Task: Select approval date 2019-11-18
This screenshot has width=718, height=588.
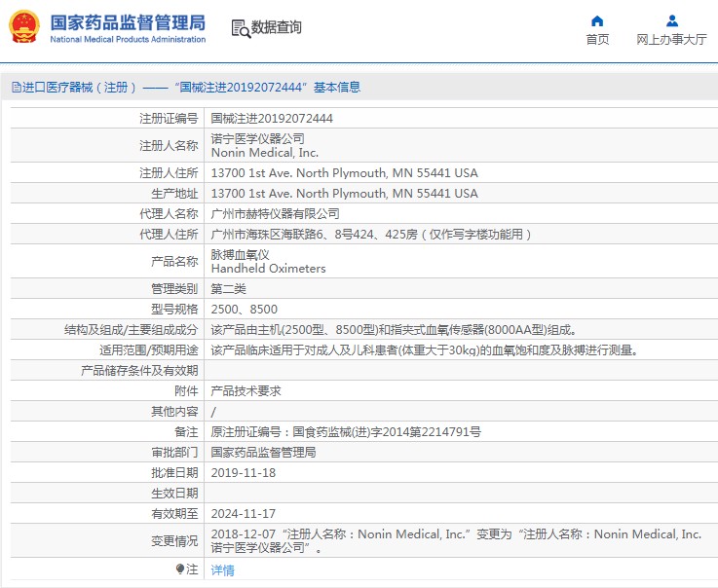Action: coord(244,473)
